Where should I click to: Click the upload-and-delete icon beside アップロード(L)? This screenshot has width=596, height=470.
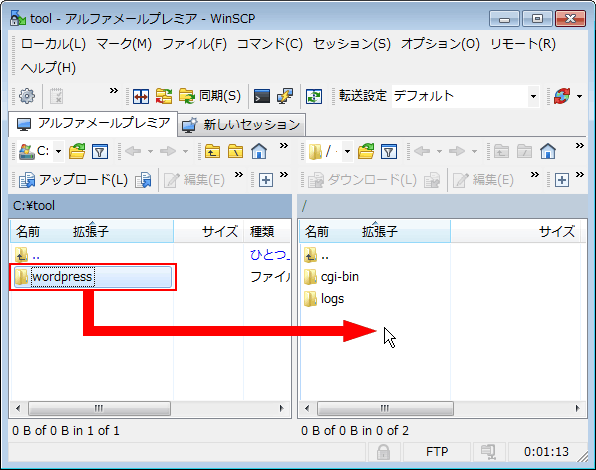click(x=143, y=180)
